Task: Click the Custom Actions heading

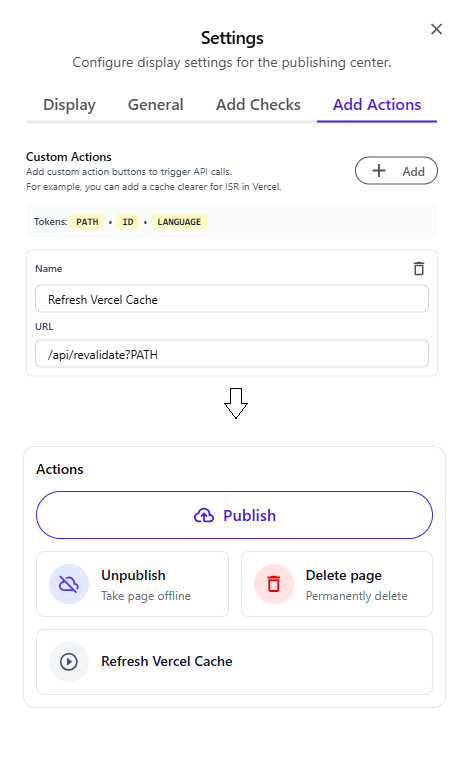Action: pos(69,157)
